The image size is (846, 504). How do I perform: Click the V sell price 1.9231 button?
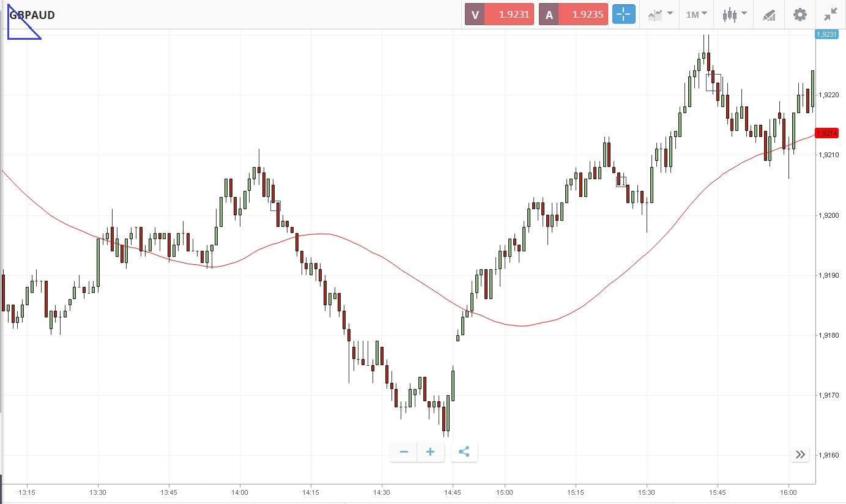point(500,15)
